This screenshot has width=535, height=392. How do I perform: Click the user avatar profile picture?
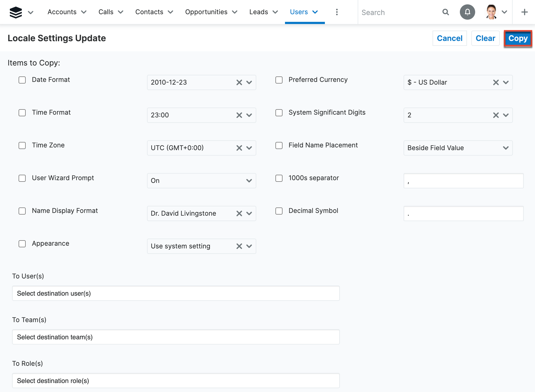click(x=491, y=12)
